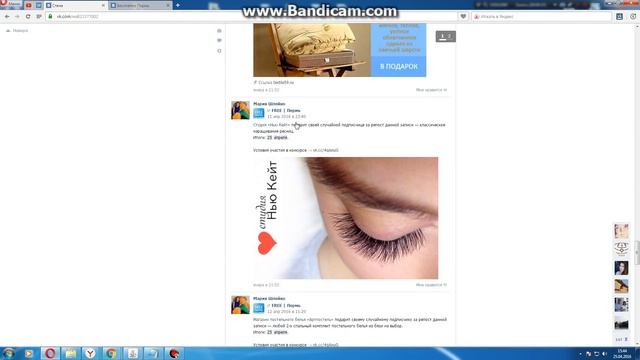Like the pillow ad post
Screen dimensions: 640x360
point(431,90)
